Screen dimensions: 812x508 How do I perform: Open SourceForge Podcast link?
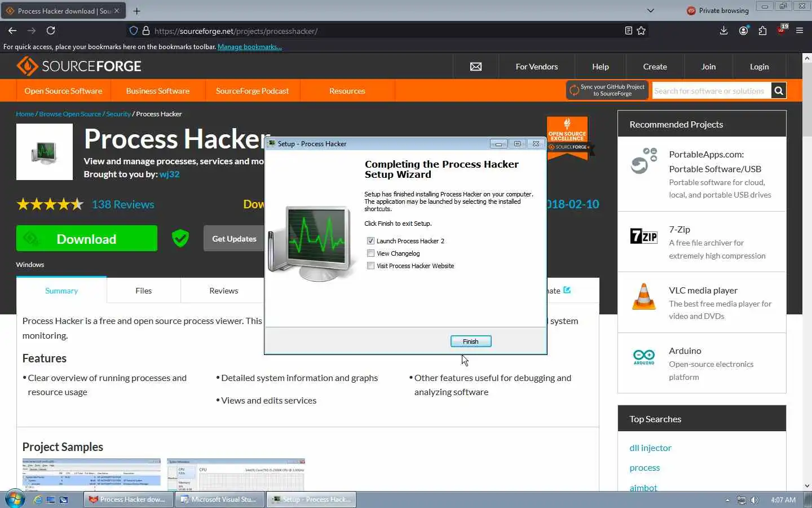click(252, 91)
